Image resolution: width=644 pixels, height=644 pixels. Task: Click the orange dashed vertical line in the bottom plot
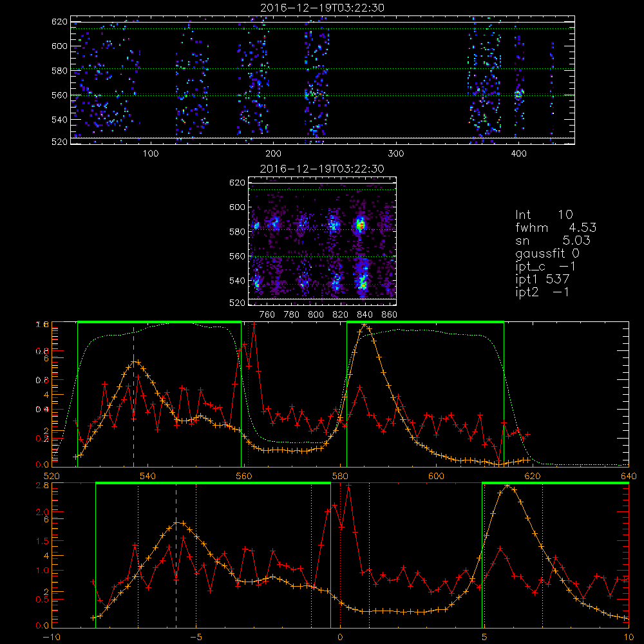[176, 555]
